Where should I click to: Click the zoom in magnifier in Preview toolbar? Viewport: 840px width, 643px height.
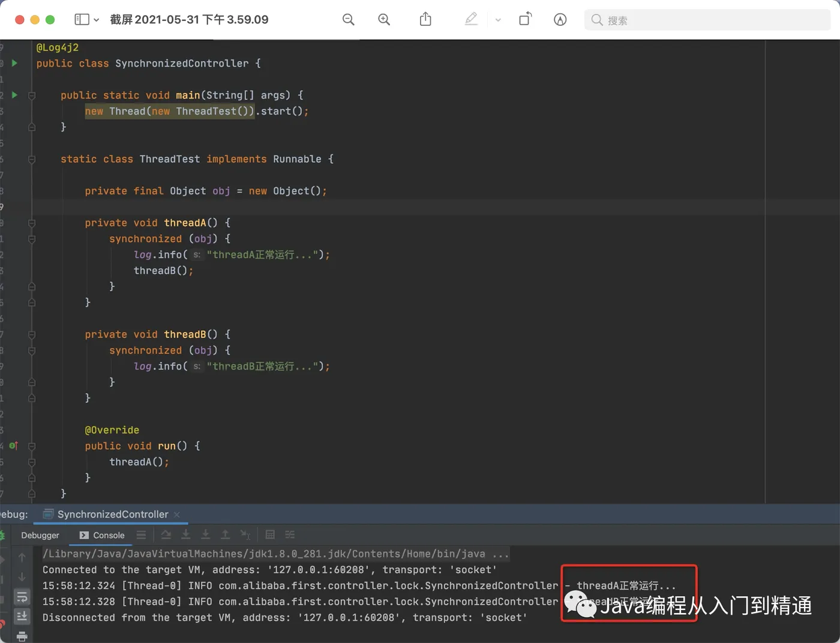click(384, 20)
